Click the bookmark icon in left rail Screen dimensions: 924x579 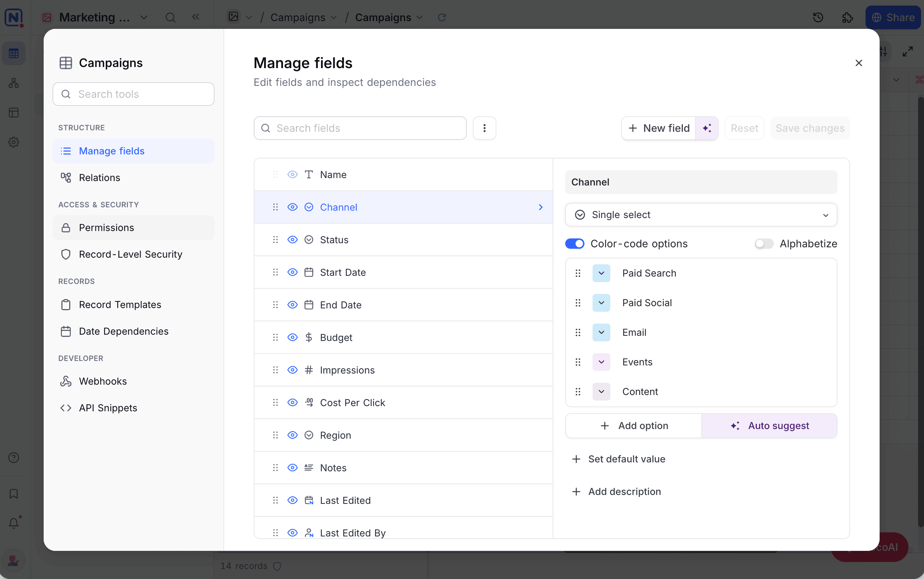click(14, 493)
